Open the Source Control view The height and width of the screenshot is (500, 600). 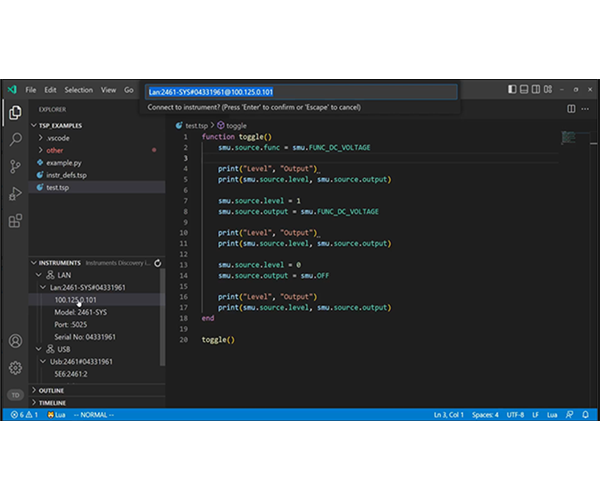pos(15,167)
